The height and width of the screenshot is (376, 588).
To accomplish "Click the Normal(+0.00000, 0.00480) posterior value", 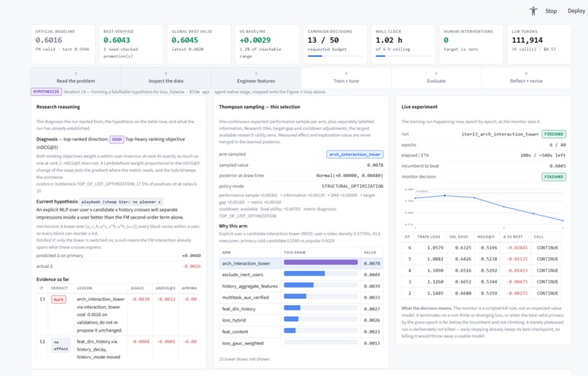I will click(349, 176).
